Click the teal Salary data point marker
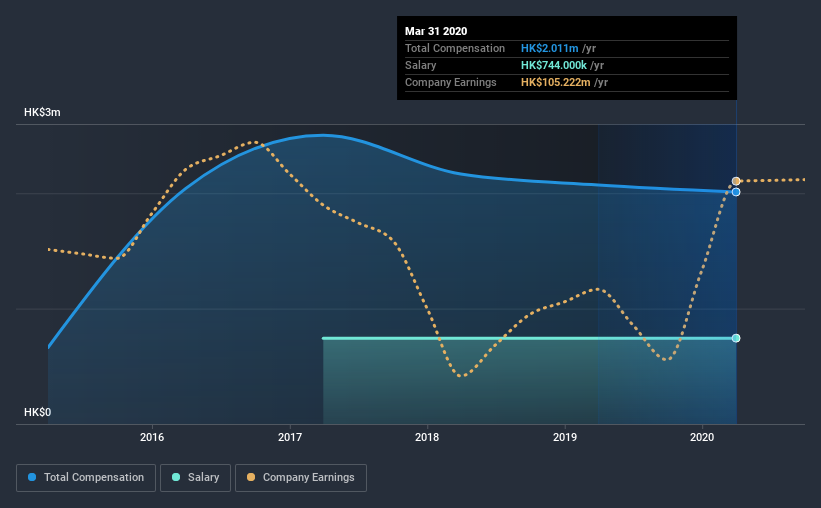Image resolution: width=821 pixels, height=508 pixels. pyautogui.click(x=736, y=338)
